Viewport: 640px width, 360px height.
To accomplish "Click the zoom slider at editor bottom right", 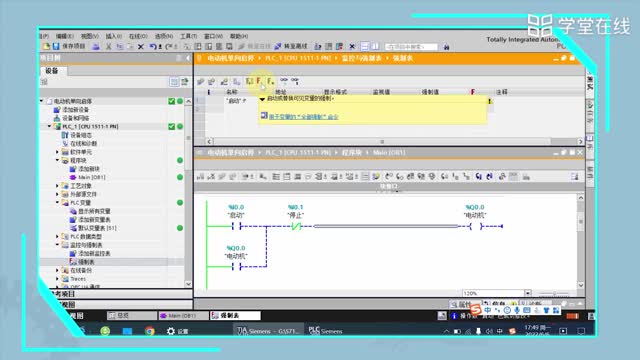I will (x=554, y=293).
